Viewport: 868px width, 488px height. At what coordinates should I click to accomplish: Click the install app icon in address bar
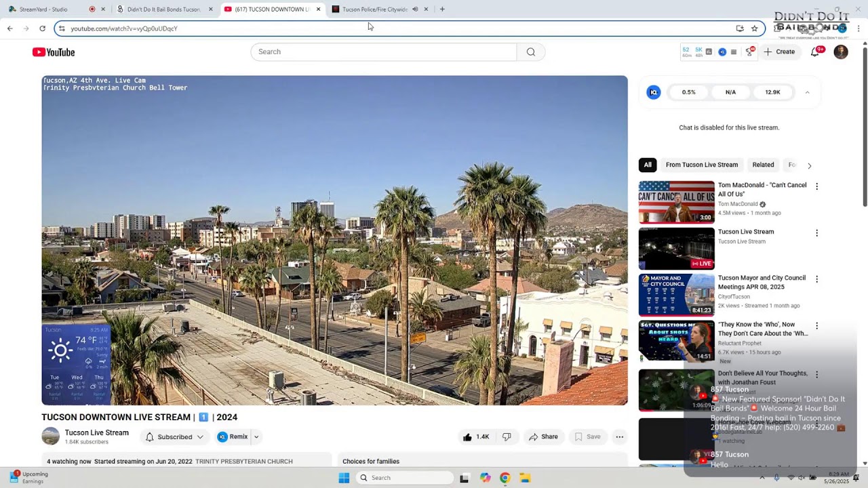(740, 28)
